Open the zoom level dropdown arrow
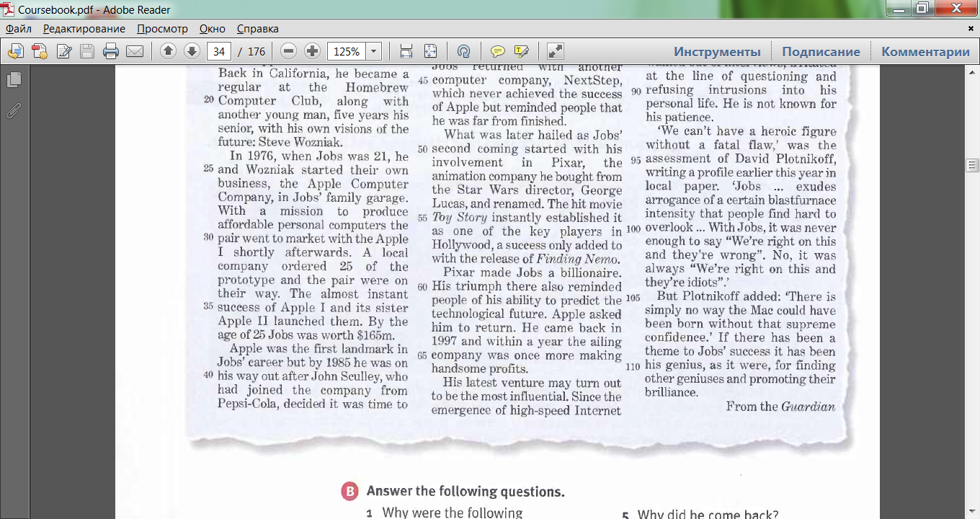 click(374, 51)
